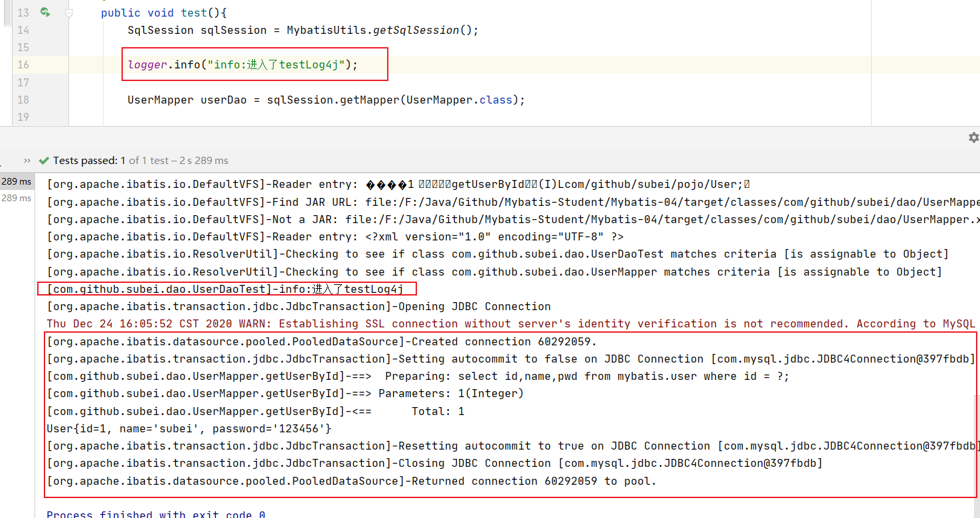Click the green tests passed checkmark icon
980x518 pixels.
(x=44, y=161)
